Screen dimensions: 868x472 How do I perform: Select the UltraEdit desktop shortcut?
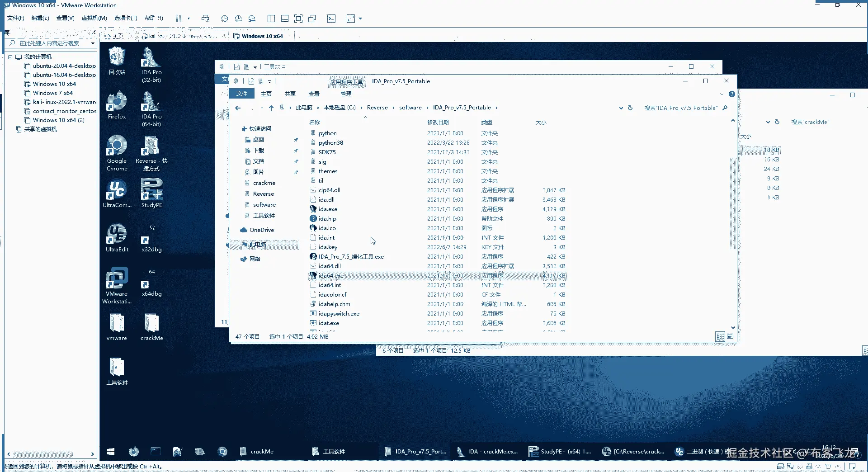[x=117, y=238]
